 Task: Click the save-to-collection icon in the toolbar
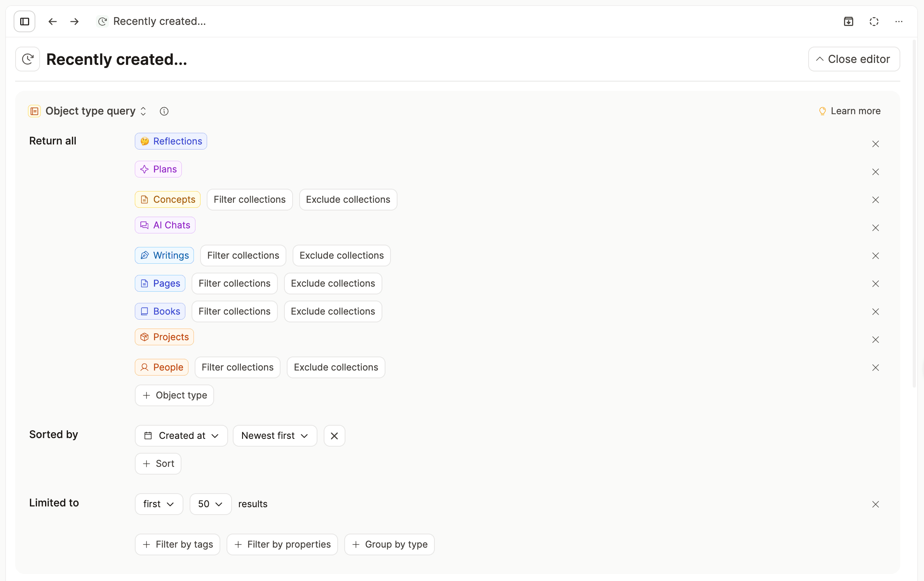point(849,21)
